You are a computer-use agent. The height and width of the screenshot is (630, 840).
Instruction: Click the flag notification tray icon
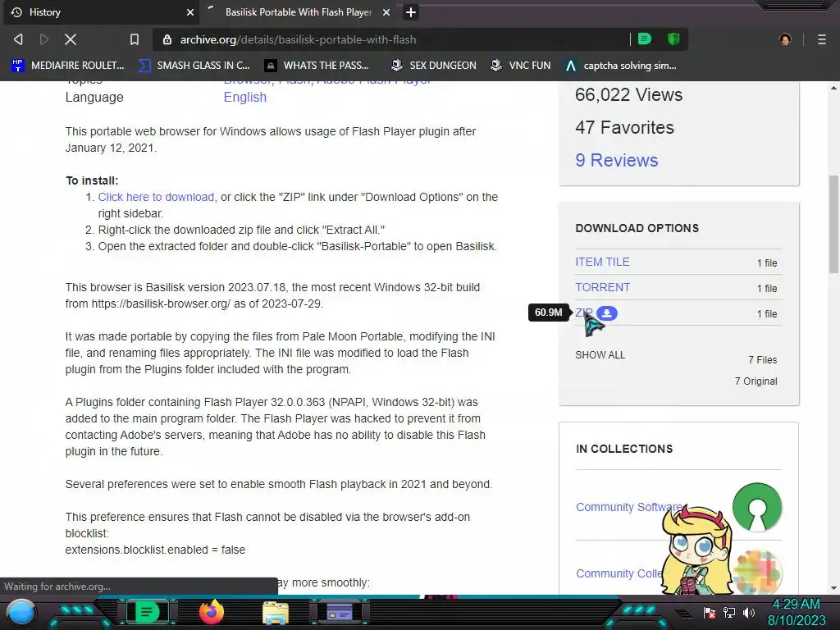[x=710, y=612]
